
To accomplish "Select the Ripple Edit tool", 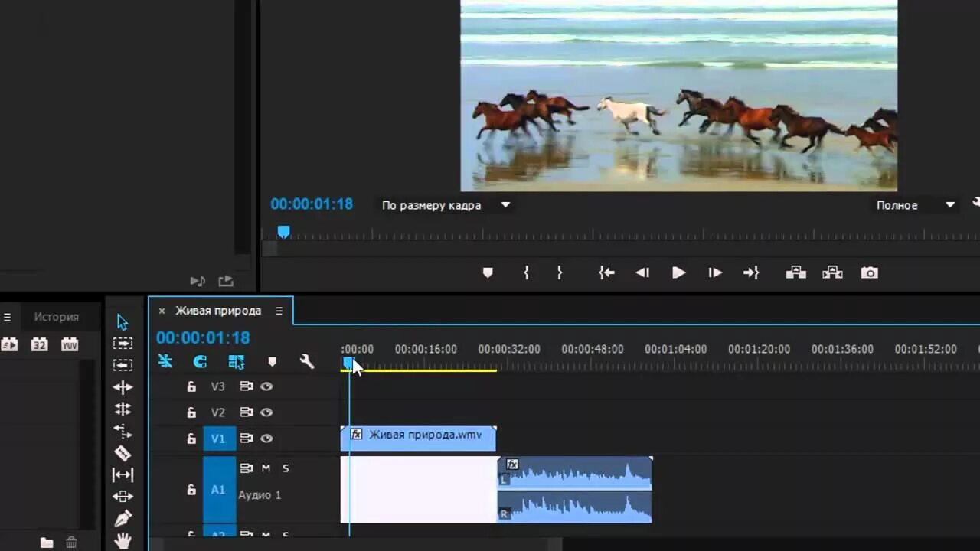I will [x=122, y=387].
